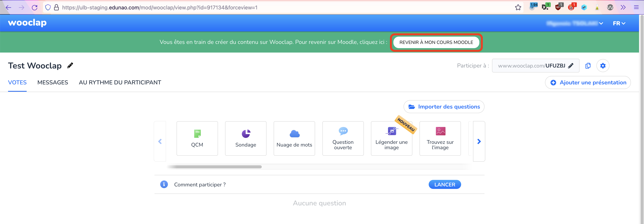Click the Wooclap logo
Image resolution: width=644 pixels, height=224 pixels.
tap(27, 23)
